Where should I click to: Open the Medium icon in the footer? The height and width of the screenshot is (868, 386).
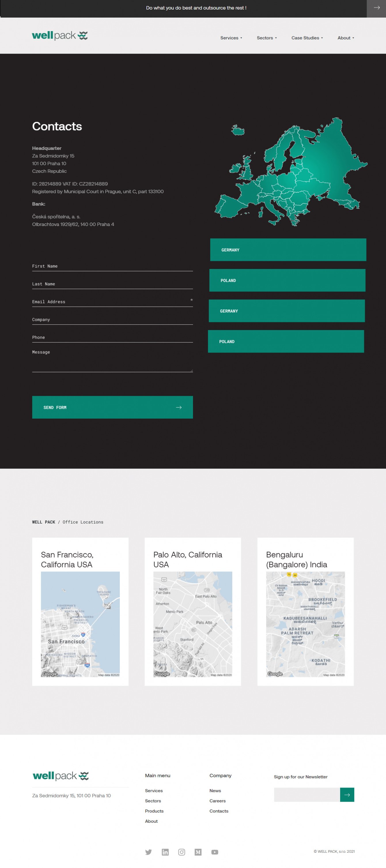pos(198,852)
